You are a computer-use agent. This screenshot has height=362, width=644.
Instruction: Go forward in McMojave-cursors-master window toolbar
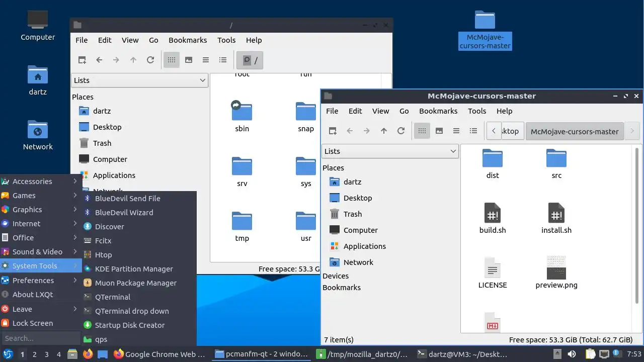(367, 131)
